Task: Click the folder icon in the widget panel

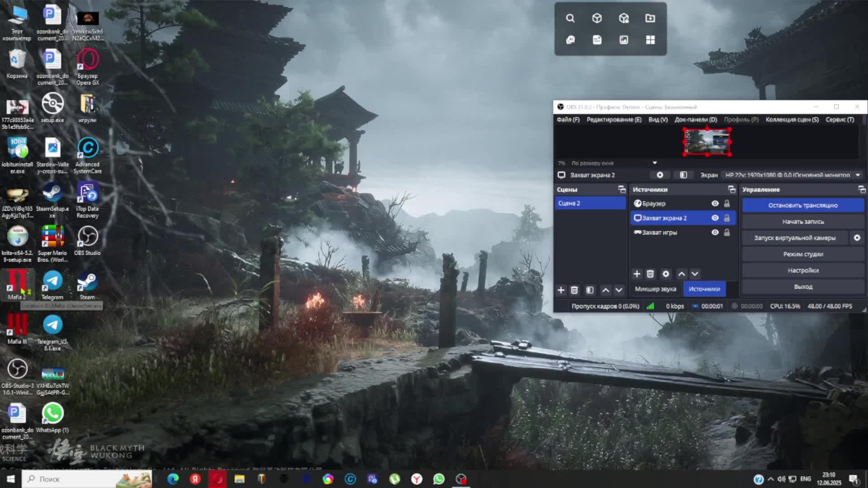Action: [650, 18]
